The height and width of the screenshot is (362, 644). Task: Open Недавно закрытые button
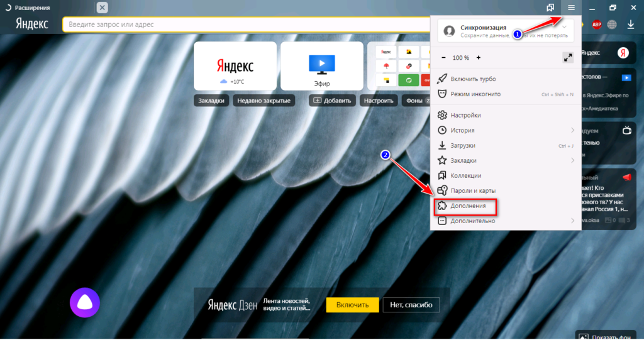pyautogui.click(x=264, y=101)
